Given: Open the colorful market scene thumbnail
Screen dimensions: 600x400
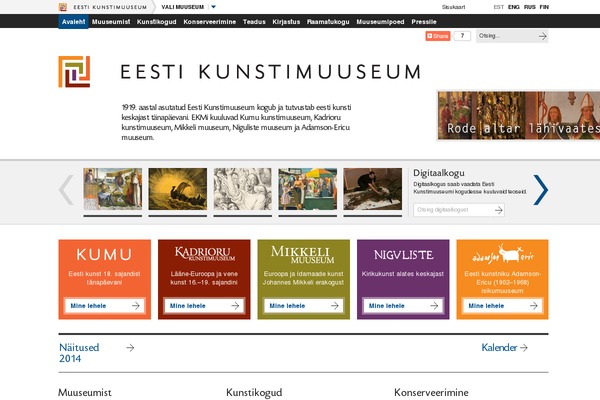Looking at the screenshot, I should [x=308, y=189].
